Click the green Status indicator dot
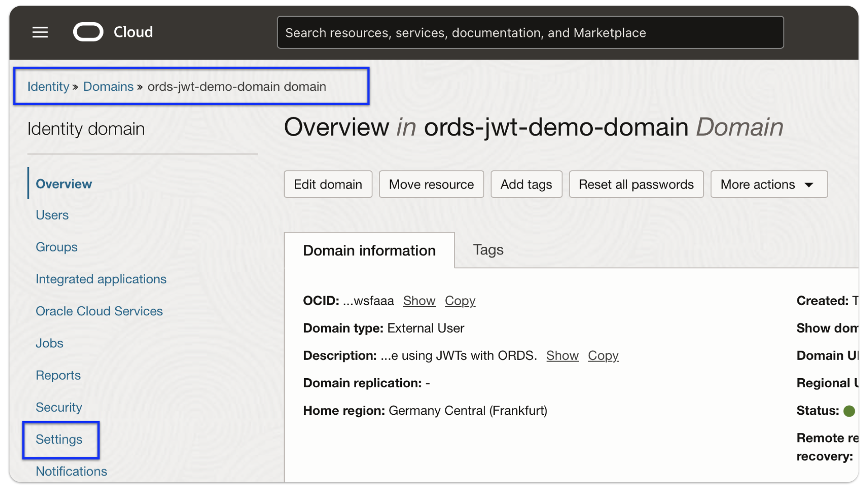 850,411
